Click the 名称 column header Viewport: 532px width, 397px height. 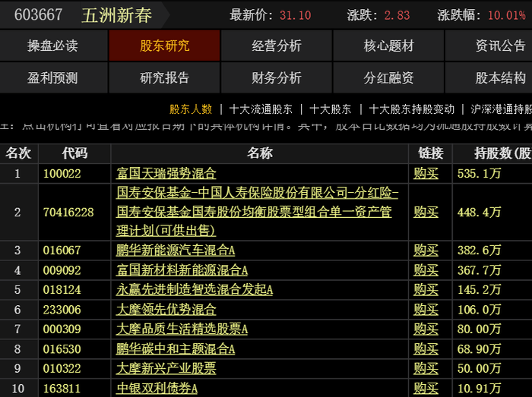click(x=260, y=153)
